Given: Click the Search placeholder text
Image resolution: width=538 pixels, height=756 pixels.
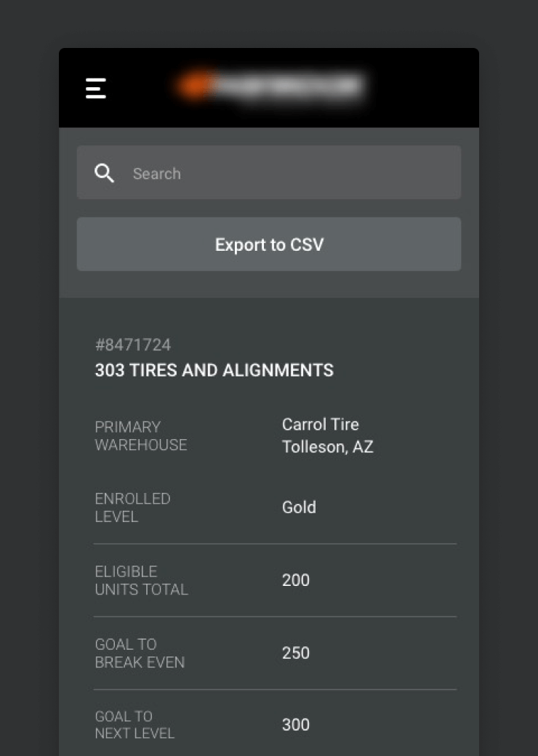Looking at the screenshot, I should (x=157, y=174).
